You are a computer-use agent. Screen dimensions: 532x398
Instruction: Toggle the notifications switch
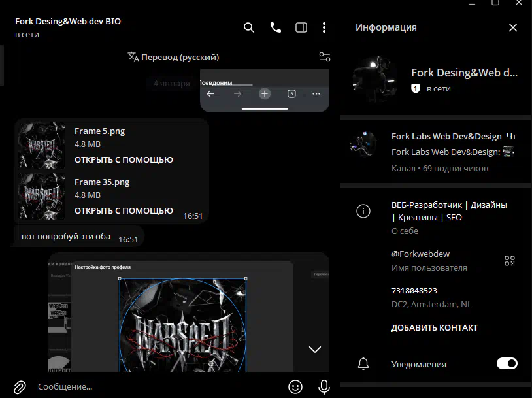tap(507, 363)
